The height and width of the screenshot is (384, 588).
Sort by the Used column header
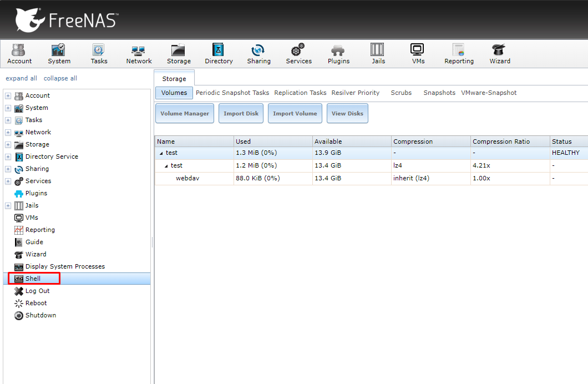pyautogui.click(x=273, y=142)
